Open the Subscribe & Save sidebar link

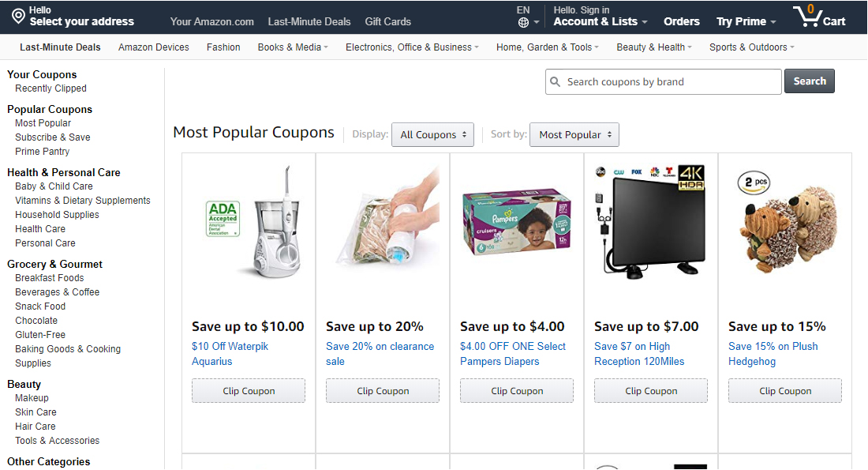pos(53,137)
